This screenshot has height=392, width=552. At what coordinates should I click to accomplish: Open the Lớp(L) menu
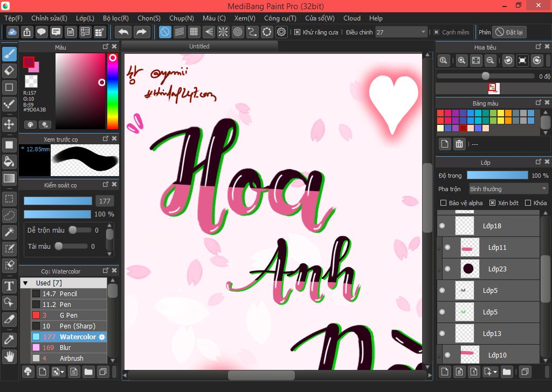[85, 18]
